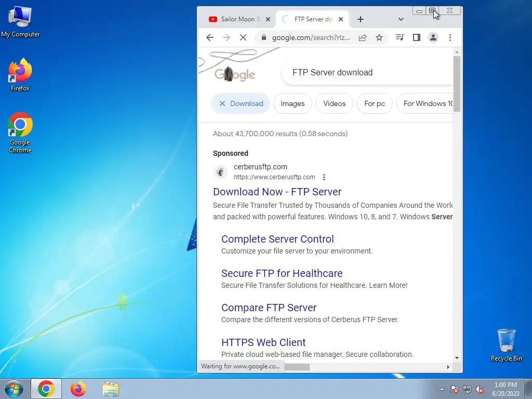Click the Chrome taskbar icon

[x=46, y=389]
